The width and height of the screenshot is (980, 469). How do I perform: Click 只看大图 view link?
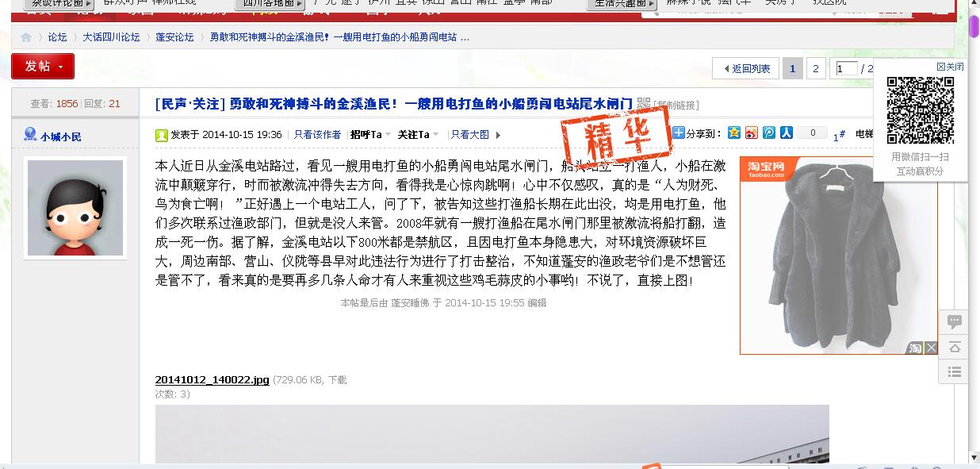[x=470, y=135]
